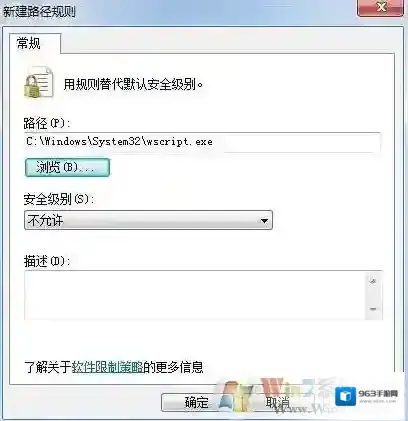The width and height of the screenshot is (408, 421).
Task: Click the padlock document rule icon
Action: 39,83
